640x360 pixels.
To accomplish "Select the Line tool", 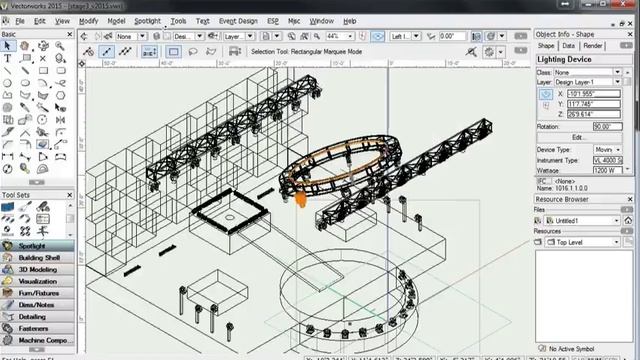I will [7, 71].
